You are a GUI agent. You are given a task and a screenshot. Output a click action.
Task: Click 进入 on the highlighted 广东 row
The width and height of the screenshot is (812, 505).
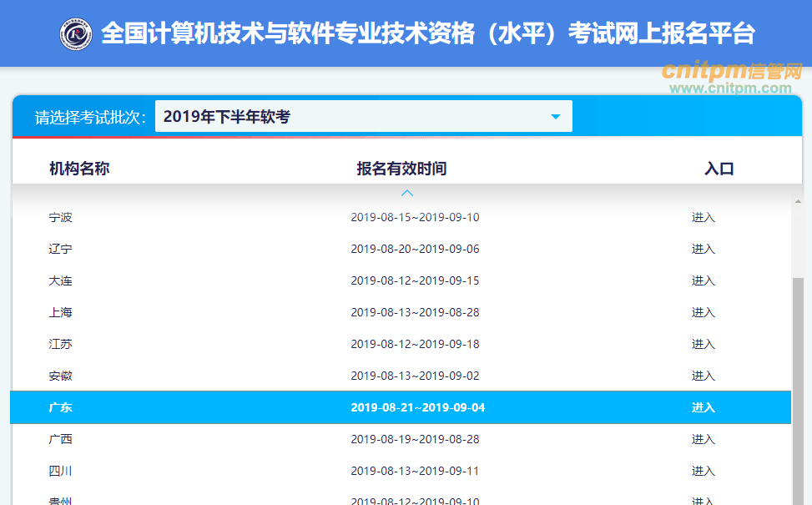coord(703,408)
